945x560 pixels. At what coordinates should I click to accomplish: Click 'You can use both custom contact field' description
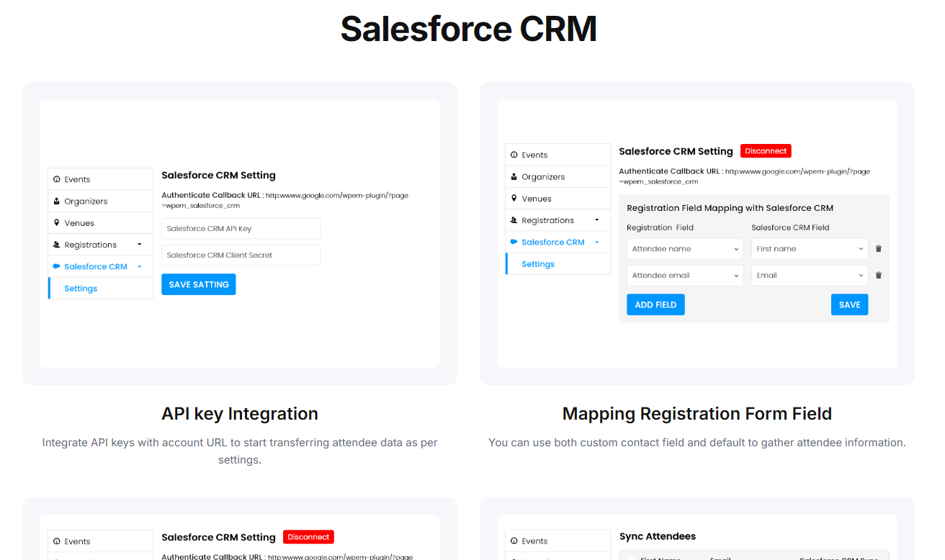[x=697, y=443]
